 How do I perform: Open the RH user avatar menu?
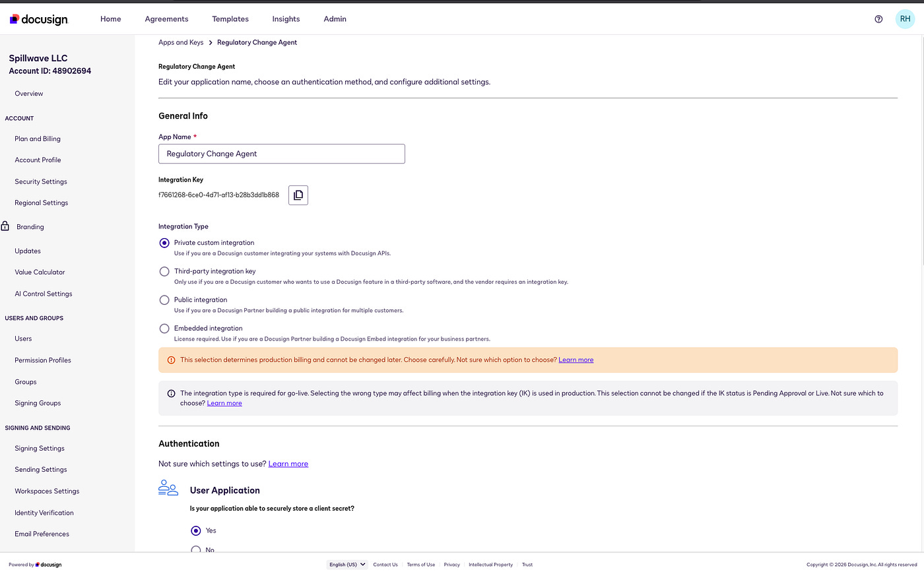[x=905, y=19]
